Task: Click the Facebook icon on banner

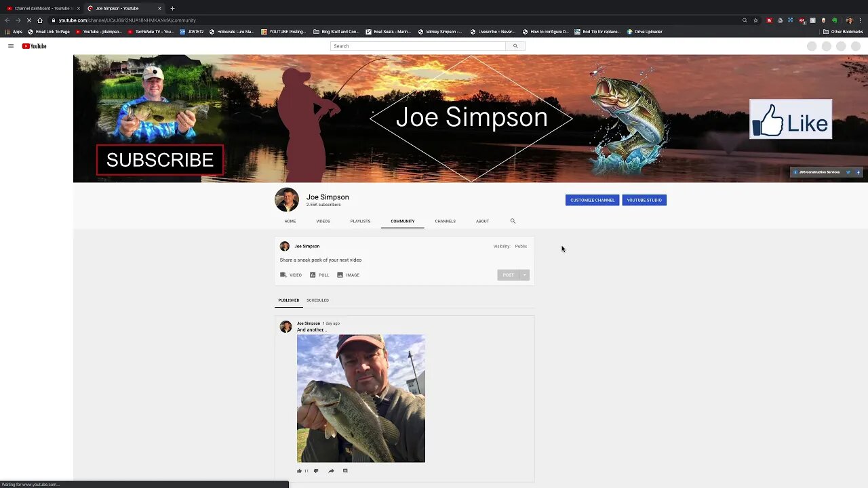Action: click(858, 172)
